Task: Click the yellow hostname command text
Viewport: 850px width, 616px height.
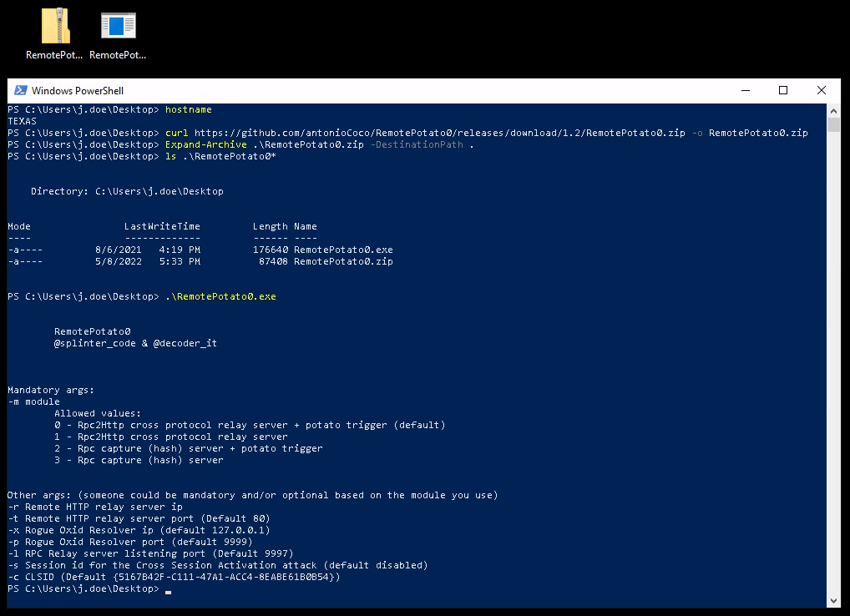Action: click(189, 109)
